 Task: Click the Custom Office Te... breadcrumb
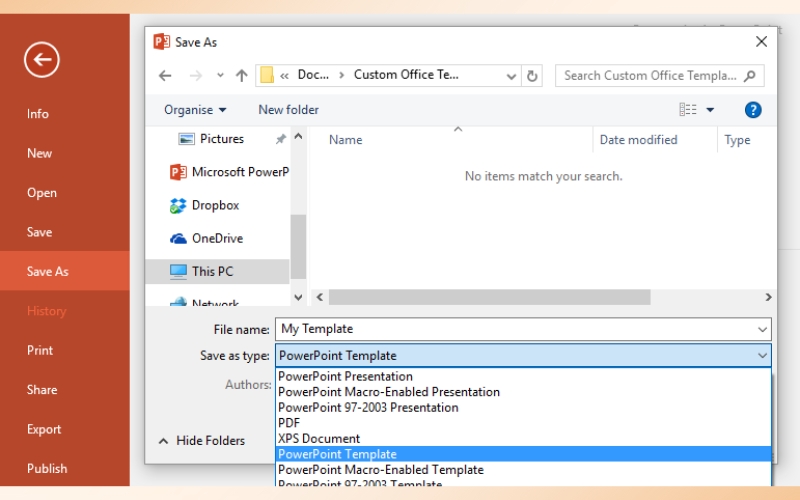point(406,75)
